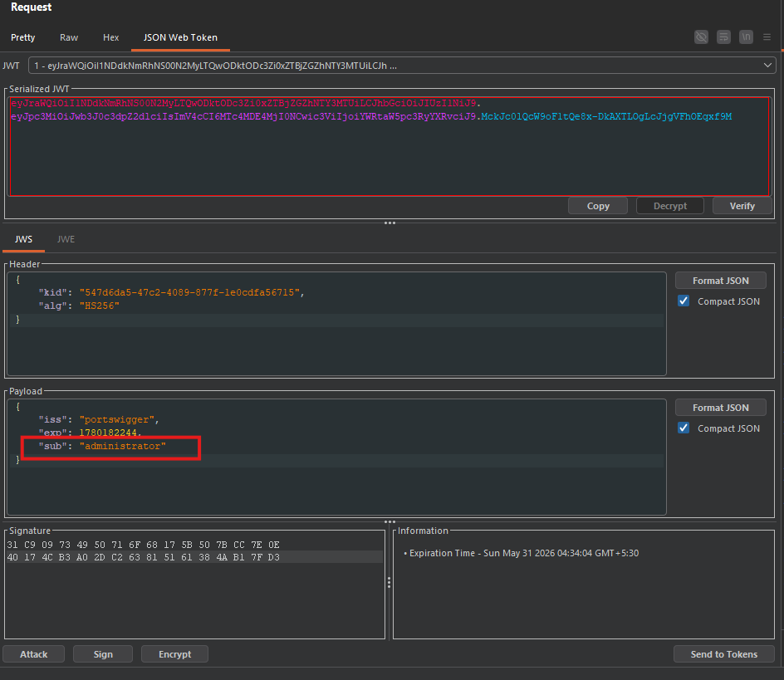Click the splitter dots below Serialized JWT
Screen dimensions: 784x680
pyautogui.click(x=390, y=223)
